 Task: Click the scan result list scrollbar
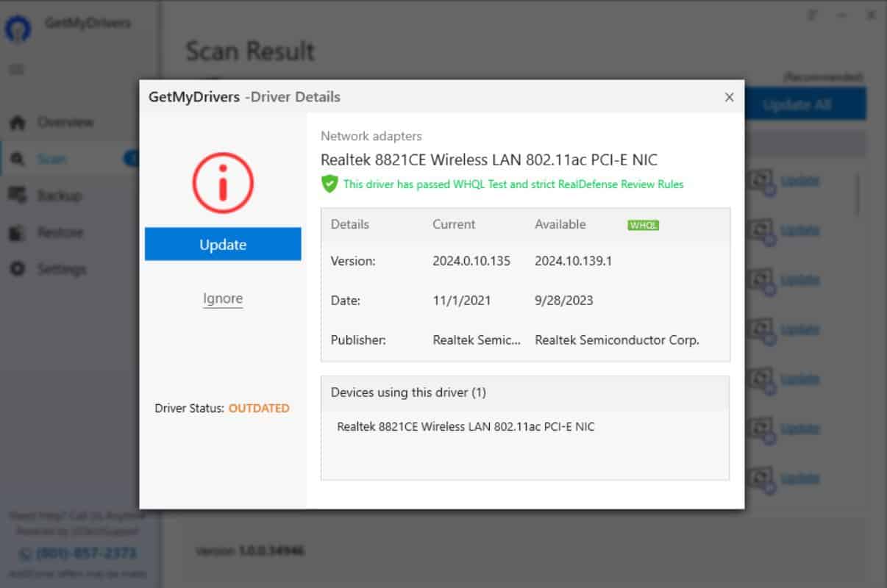(x=858, y=194)
